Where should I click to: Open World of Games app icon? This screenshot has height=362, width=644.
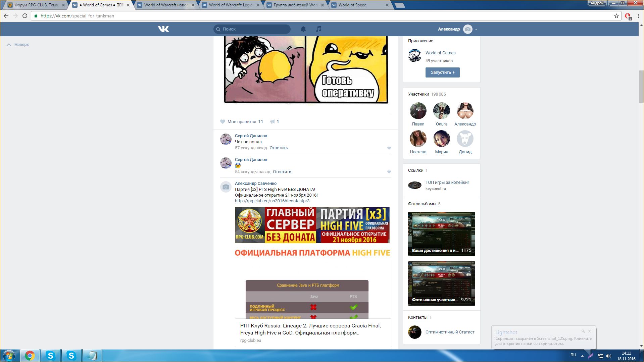415,56
